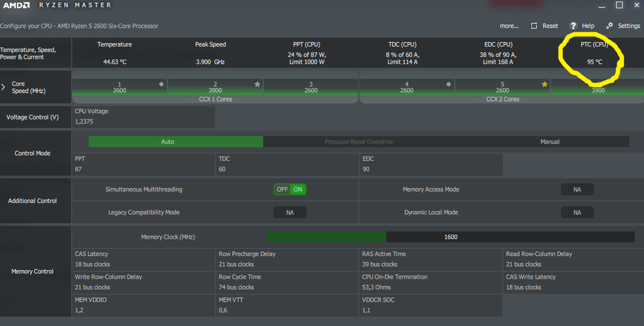Click Dynamic Local Mode NA button

pos(577,212)
